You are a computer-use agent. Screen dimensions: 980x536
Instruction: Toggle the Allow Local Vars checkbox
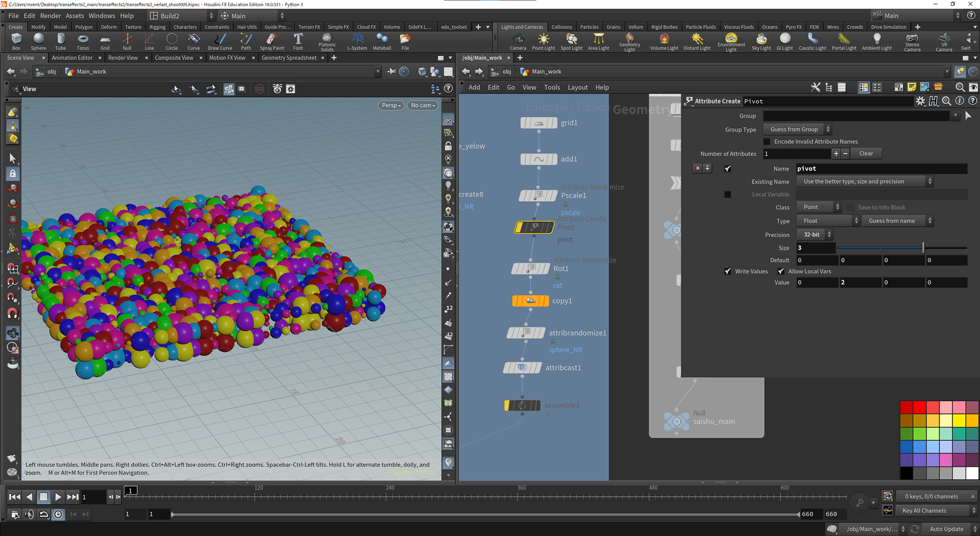click(x=781, y=272)
